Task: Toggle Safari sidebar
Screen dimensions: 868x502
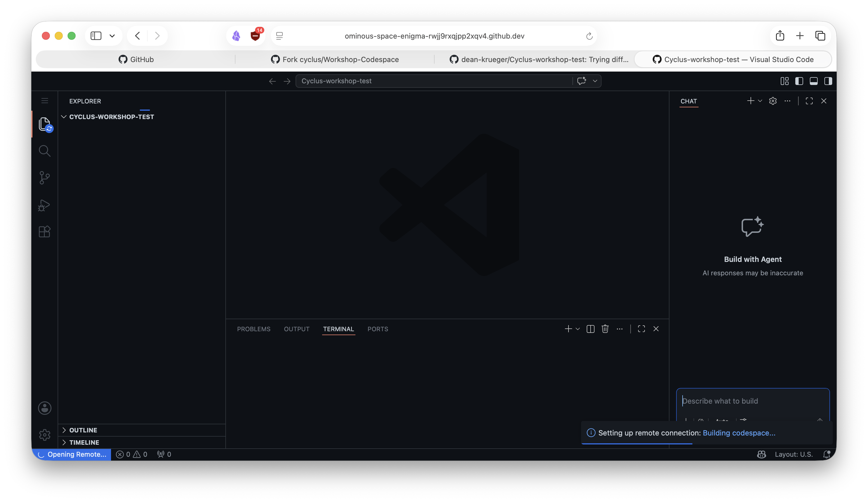Action: tap(96, 36)
